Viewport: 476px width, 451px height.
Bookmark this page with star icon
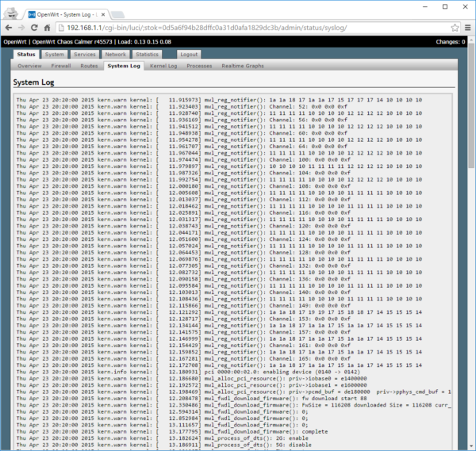(447, 27)
